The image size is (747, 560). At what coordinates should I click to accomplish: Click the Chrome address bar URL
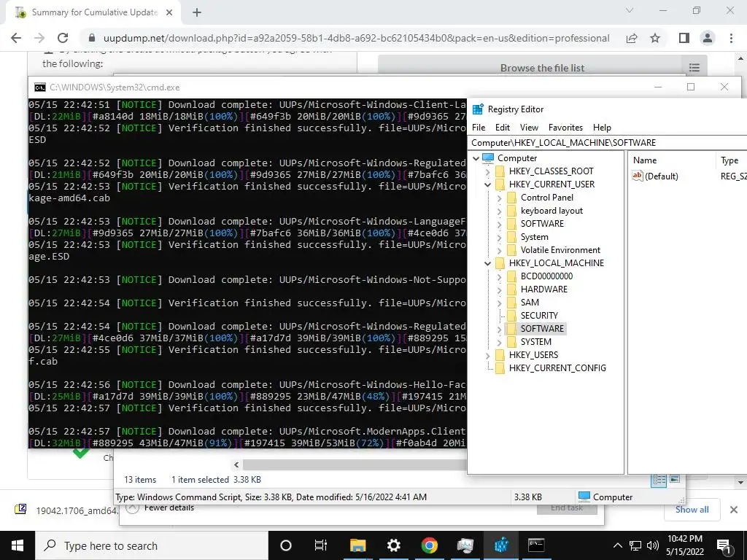point(356,38)
